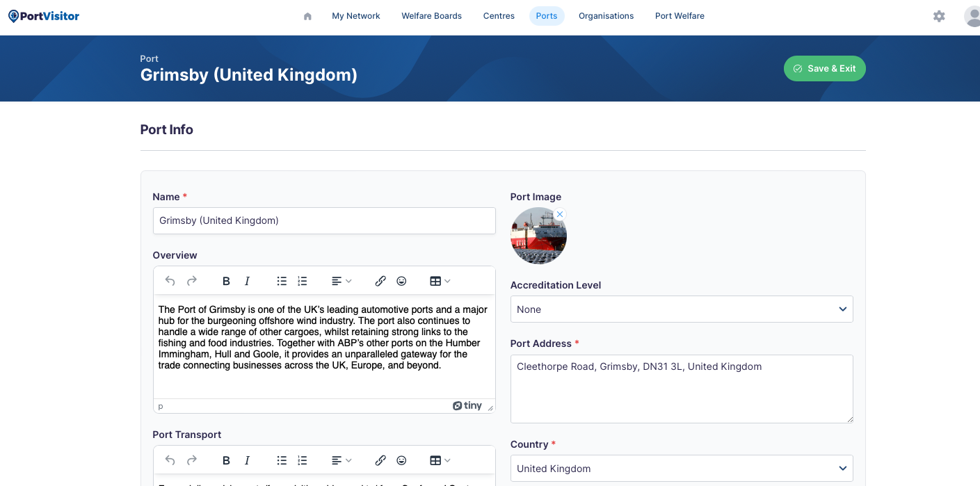Apply bullet list in Port Transport editor
The image size is (980, 486).
282,460
